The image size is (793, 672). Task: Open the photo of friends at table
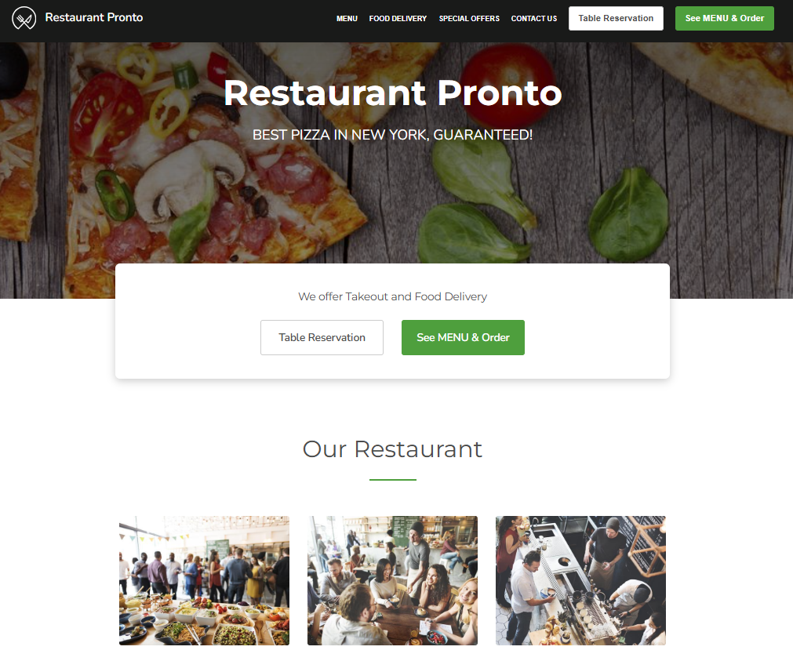(392, 580)
